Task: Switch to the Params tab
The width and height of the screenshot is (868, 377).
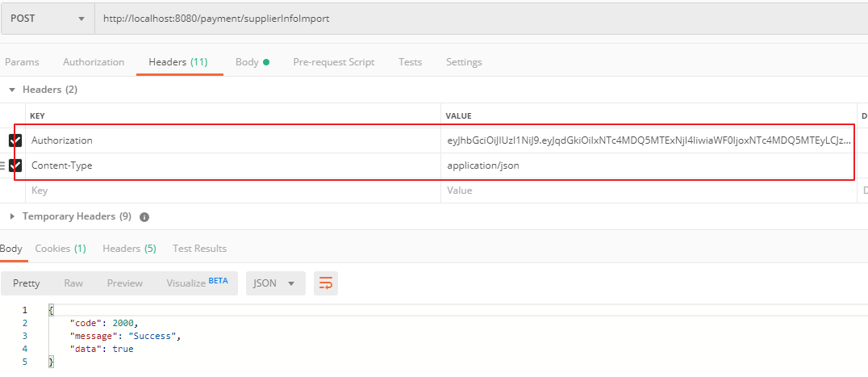Action: coord(22,62)
